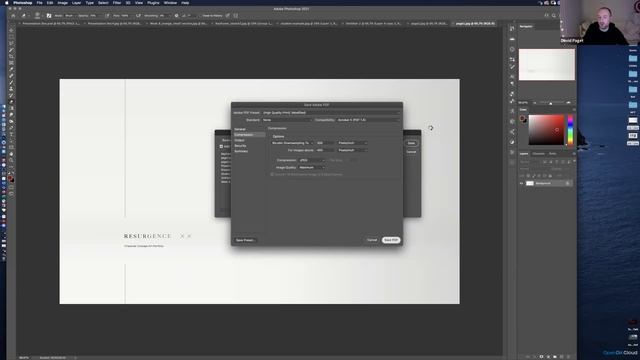Hide the Background layer eye icon
The image size is (640, 360).
pyautogui.click(x=521, y=183)
